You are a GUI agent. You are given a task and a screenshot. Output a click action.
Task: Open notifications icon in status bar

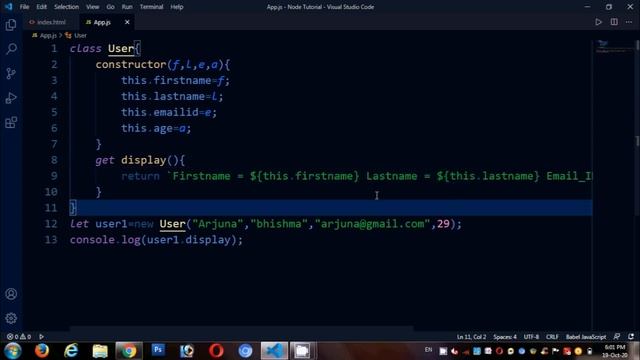[x=631, y=337]
